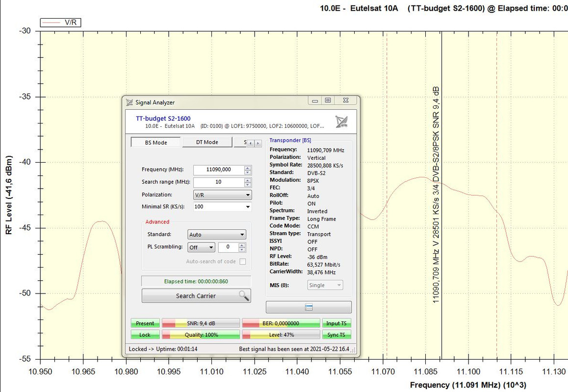Viewport: 568px width, 392px height.
Task: Click the green Lock indicator
Action: point(145,335)
